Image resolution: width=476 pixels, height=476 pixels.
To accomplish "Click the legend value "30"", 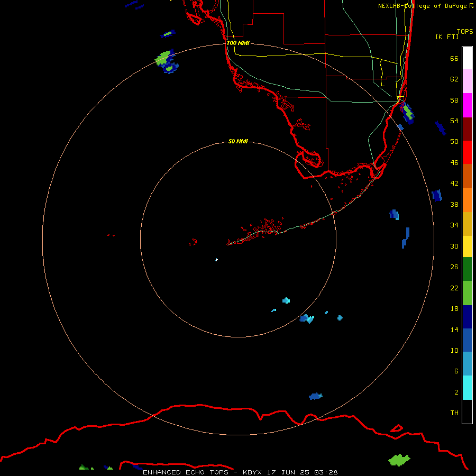I will pyautogui.click(x=454, y=246).
